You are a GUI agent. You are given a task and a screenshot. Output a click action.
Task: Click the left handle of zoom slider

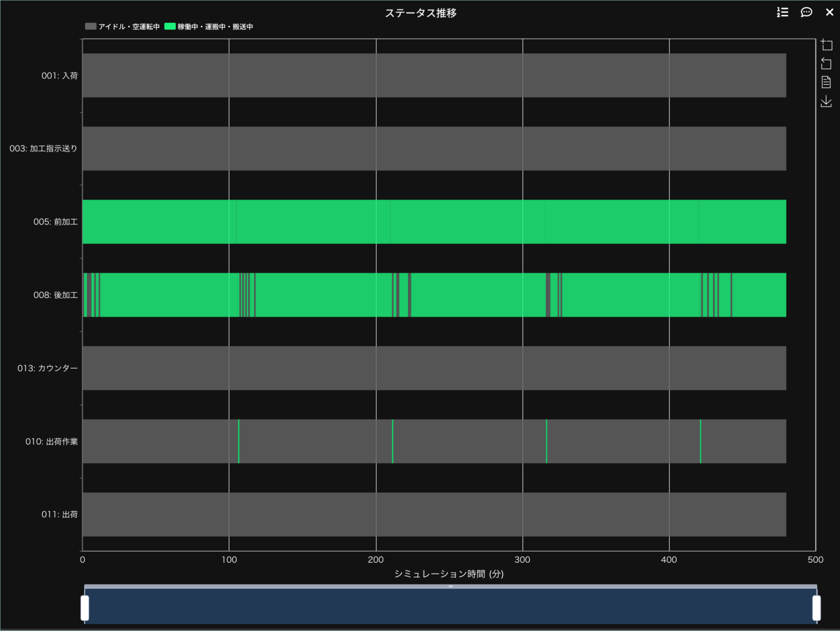point(85,608)
